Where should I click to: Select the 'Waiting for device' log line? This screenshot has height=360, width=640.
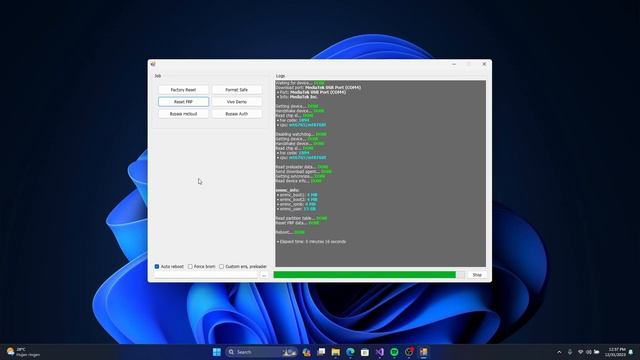tap(300, 83)
